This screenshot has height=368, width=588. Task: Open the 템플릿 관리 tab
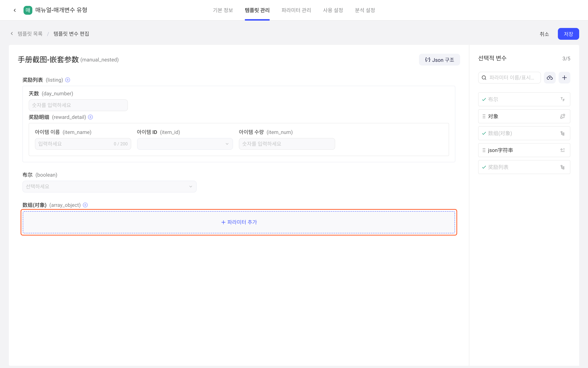tap(257, 10)
